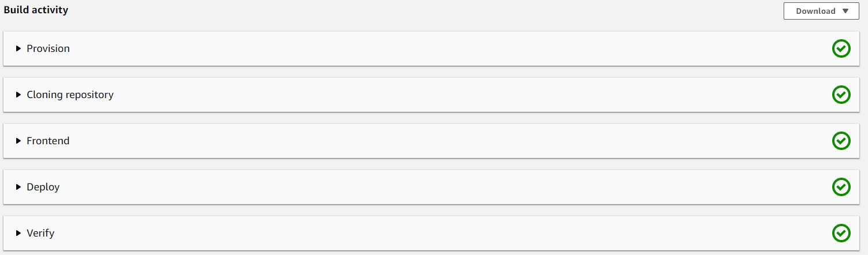Click the Build activity heading
This screenshot has width=868, height=255.
(36, 10)
